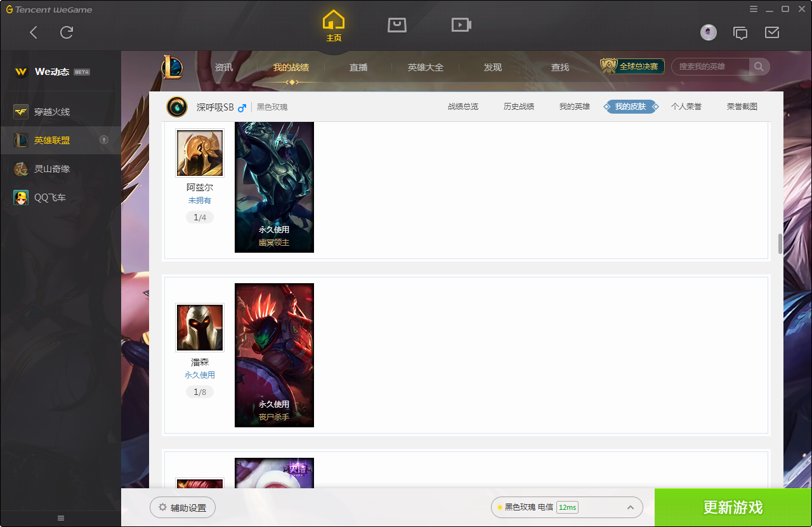This screenshot has height=527, width=812.
Task: Click the 阿兹尔 champion portrait
Action: click(200, 153)
